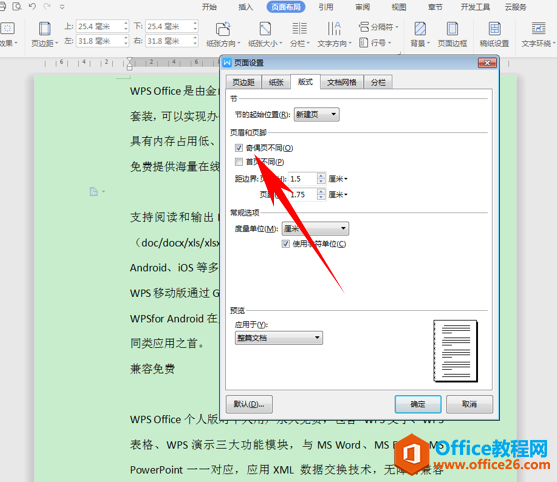Screen dimensions: 557x482
Task: Expand the Background (背景) dropdown arrow
Action: coord(428,43)
